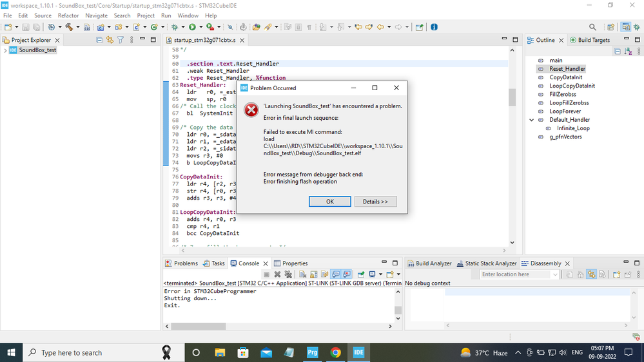Click Back navigation arrow in toolbar
The image size is (644, 362).
tap(380, 27)
